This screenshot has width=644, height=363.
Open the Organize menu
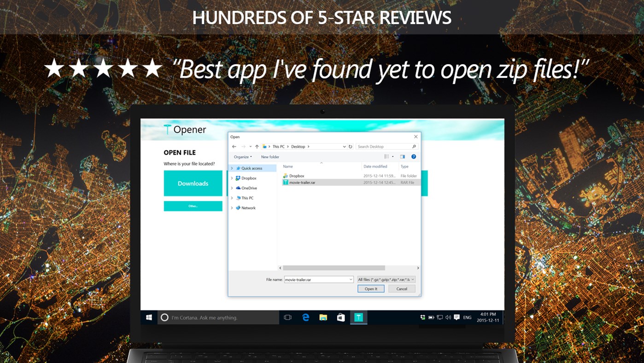tap(243, 157)
